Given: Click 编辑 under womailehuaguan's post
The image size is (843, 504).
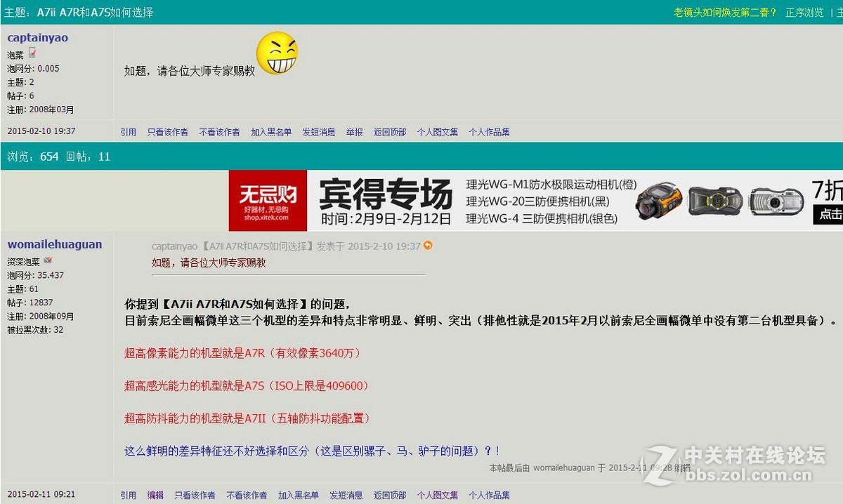Looking at the screenshot, I should (x=155, y=495).
